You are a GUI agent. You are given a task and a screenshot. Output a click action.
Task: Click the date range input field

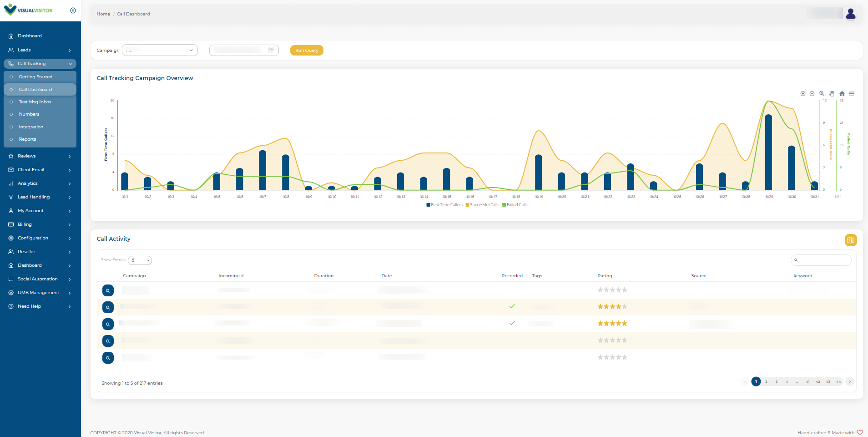(x=244, y=50)
